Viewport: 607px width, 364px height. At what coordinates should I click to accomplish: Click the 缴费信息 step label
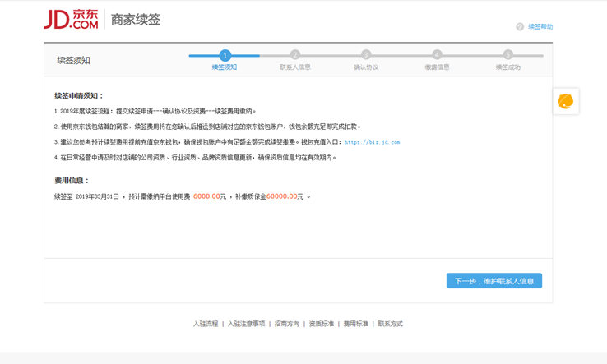437,67
